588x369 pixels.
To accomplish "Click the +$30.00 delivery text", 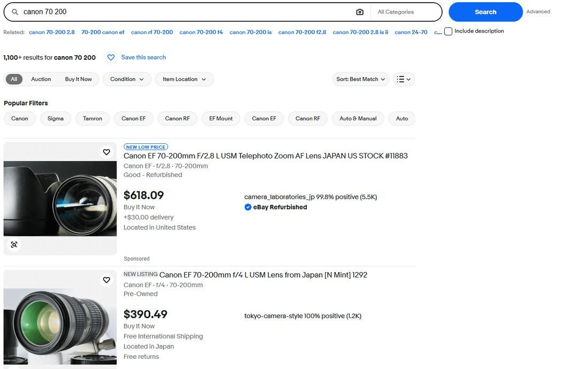I will (x=149, y=217).
